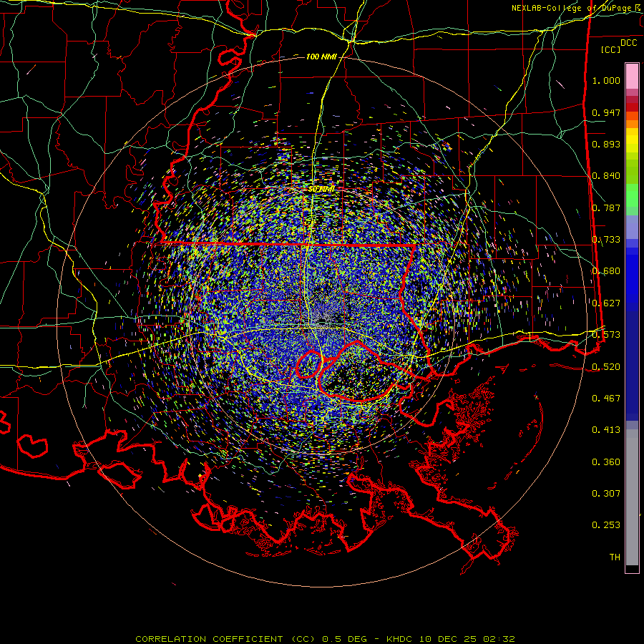Viewport: 644px width, 644px height.
Task: Click the 1.000 scale value
Action: pyautogui.click(x=606, y=80)
